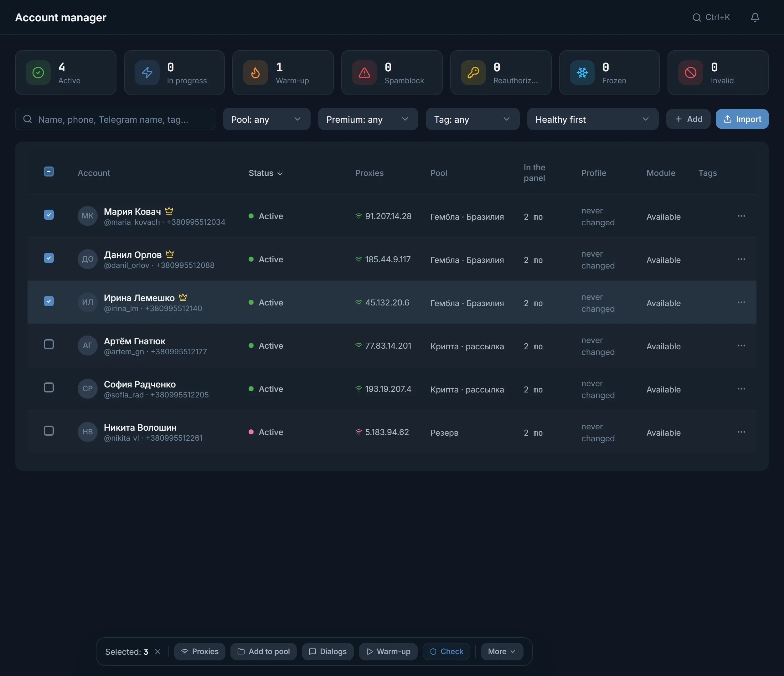The height and width of the screenshot is (676, 784).
Task: Click Proxies in the selection bar
Action: coord(199,651)
